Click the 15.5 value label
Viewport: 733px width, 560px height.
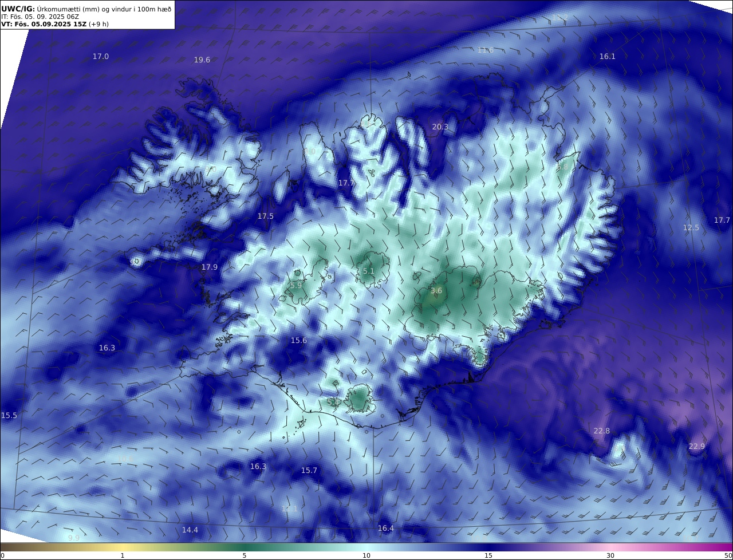click(x=9, y=415)
